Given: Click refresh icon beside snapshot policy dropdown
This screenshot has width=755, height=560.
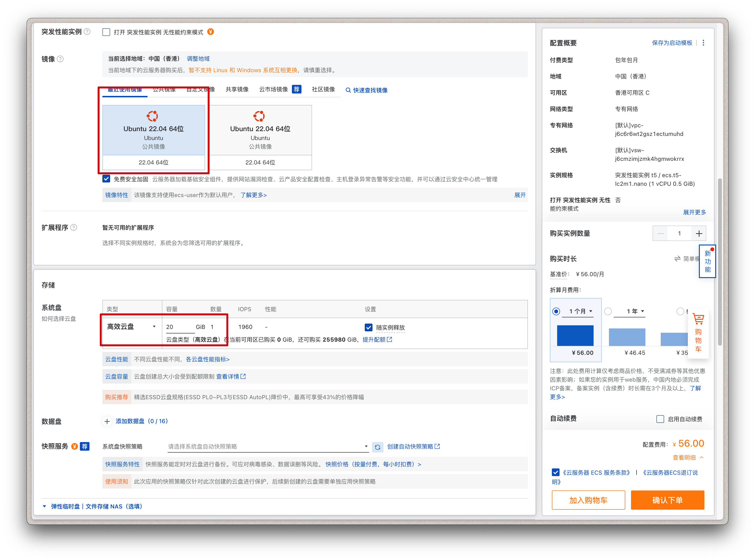Looking at the screenshot, I should tap(377, 447).
